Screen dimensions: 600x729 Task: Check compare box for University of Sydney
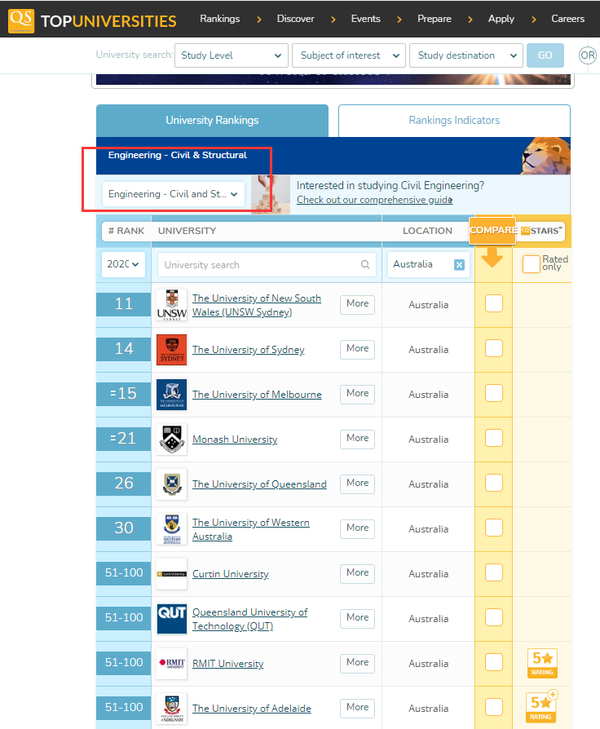494,348
